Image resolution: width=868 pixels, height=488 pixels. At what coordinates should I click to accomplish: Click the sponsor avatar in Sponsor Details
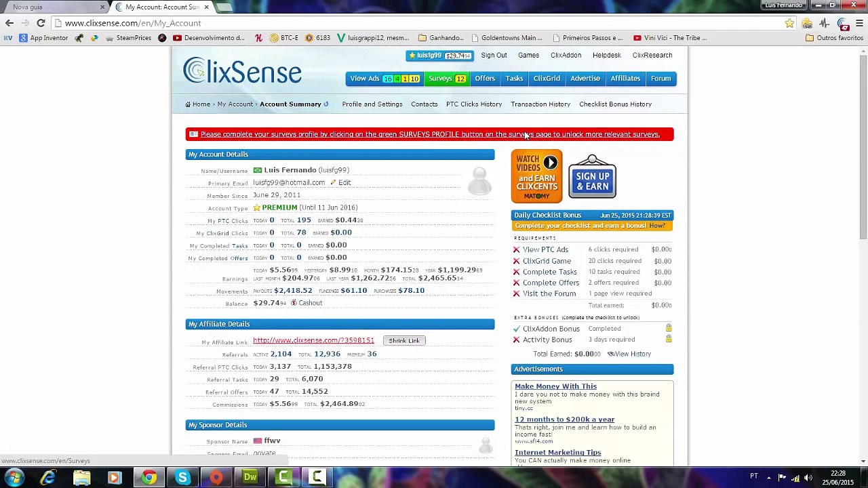point(486,445)
